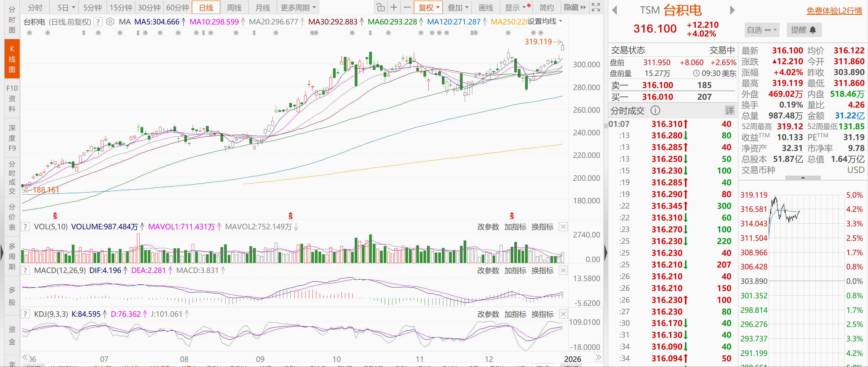
Task: Click info icon beside 分时成交
Action: coord(655,111)
